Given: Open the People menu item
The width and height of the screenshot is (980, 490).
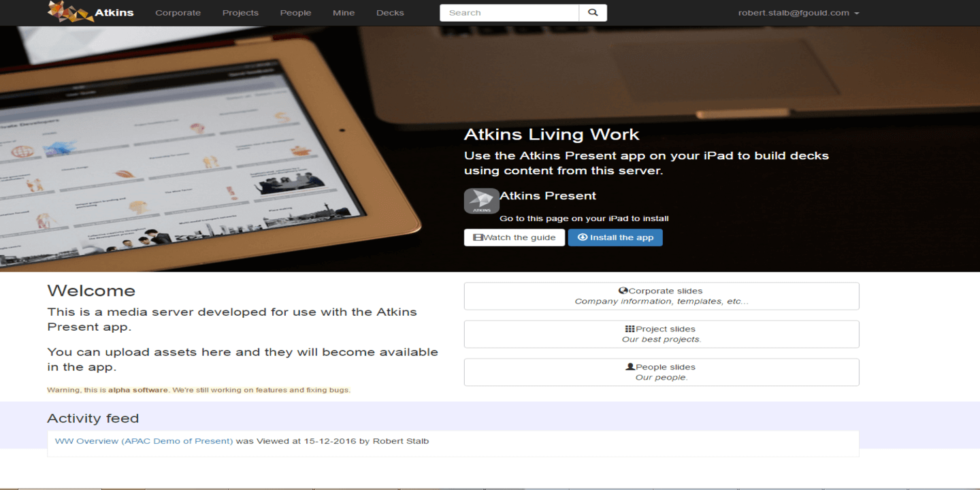Looking at the screenshot, I should tap(295, 13).
